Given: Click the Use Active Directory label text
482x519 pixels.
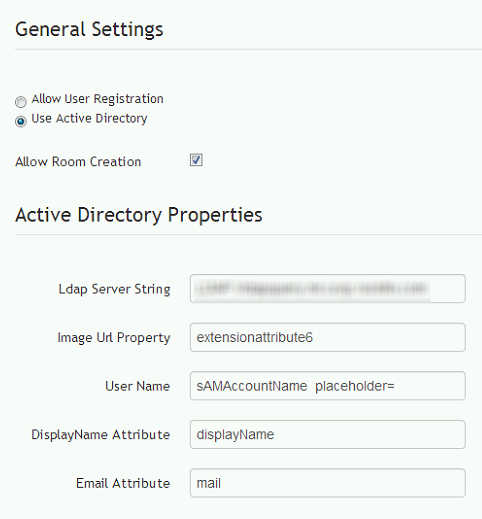Looking at the screenshot, I should (x=89, y=119).
